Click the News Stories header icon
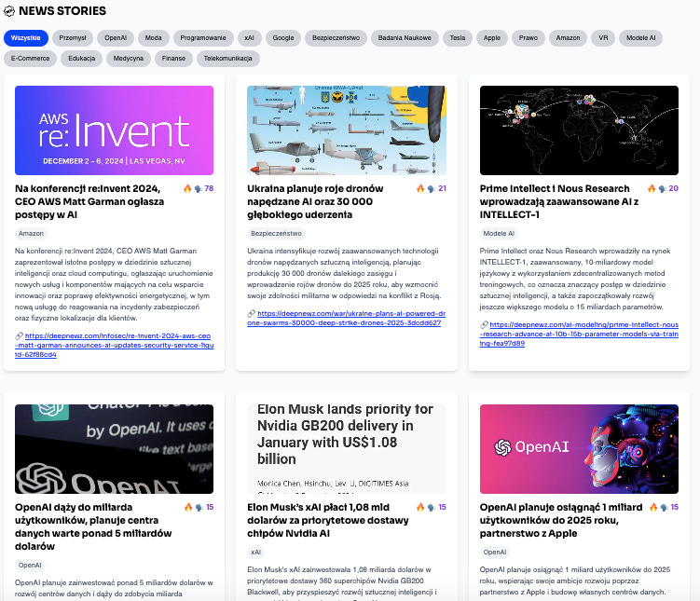The width and height of the screenshot is (700, 601). (9, 11)
